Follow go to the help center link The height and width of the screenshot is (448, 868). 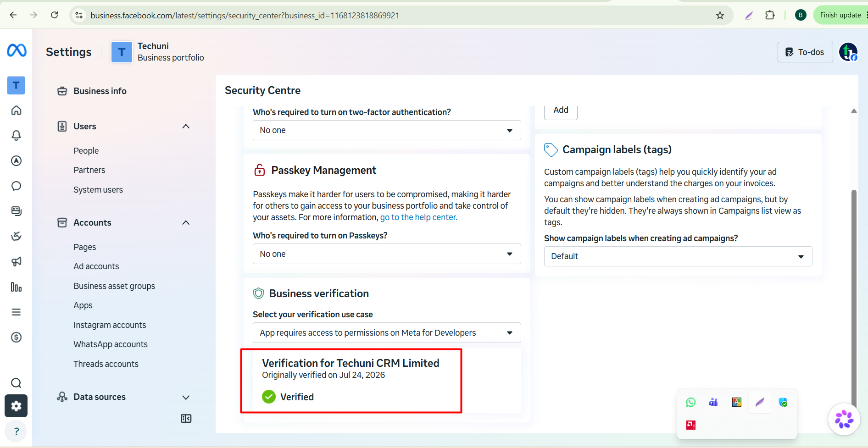(x=418, y=217)
